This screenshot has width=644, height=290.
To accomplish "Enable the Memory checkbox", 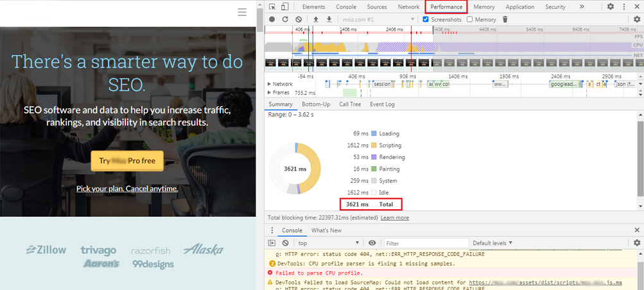I will tap(470, 19).
